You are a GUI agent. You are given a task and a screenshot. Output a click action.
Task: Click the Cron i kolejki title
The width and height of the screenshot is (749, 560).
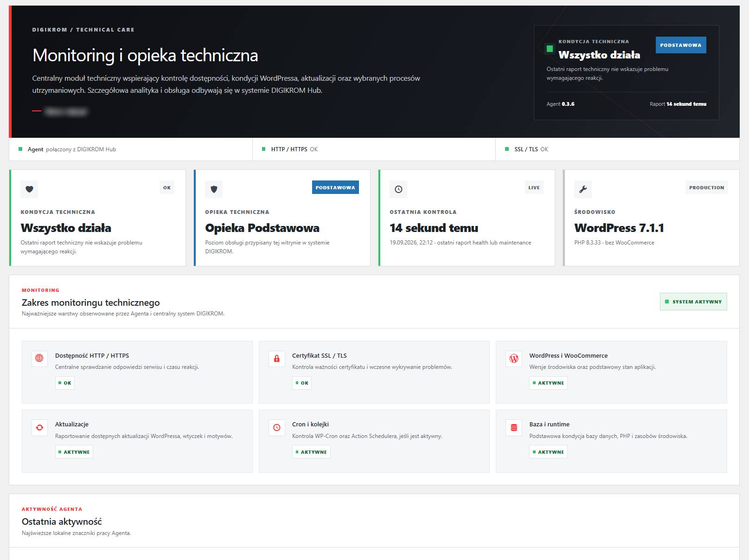pyautogui.click(x=310, y=424)
